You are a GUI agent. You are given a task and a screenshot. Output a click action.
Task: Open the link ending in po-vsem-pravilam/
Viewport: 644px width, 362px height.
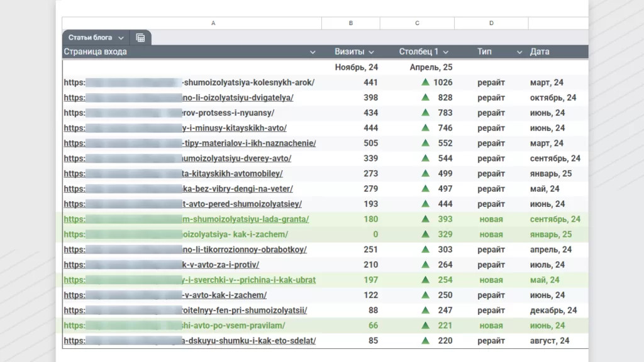coord(233,326)
